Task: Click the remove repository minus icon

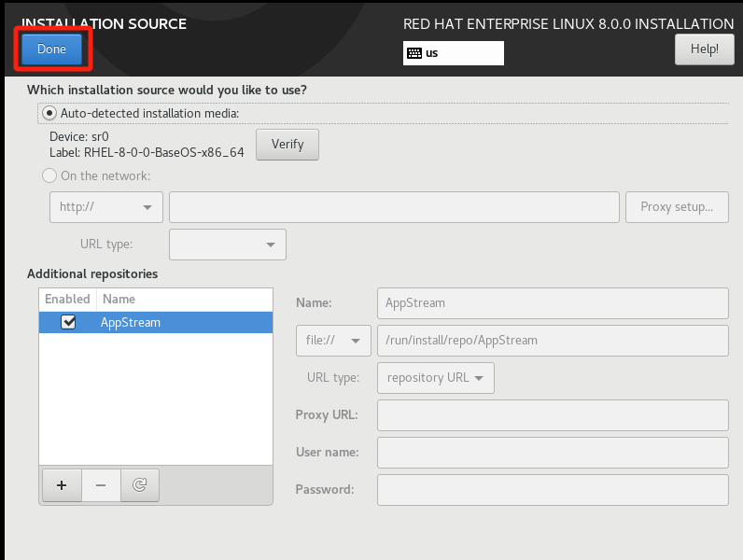Action: (102, 485)
